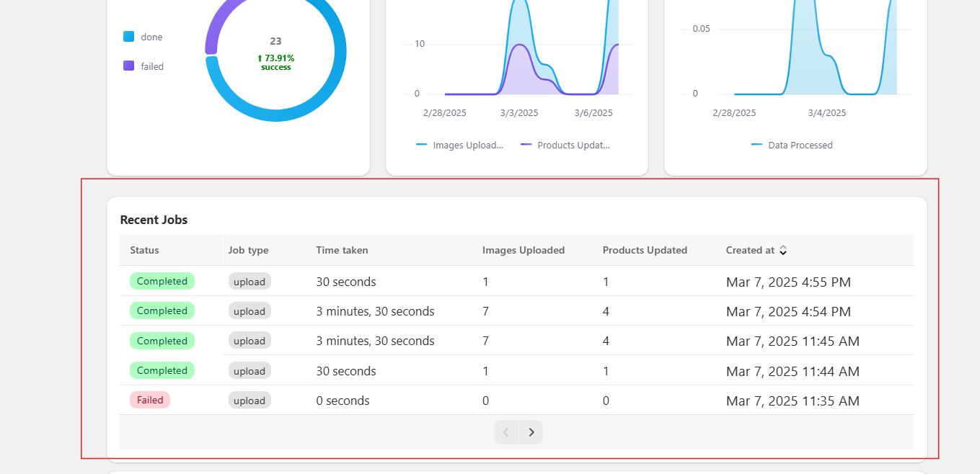980x474 pixels.
Task: Select the 'Job type' column header
Action: (x=248, y=250)
